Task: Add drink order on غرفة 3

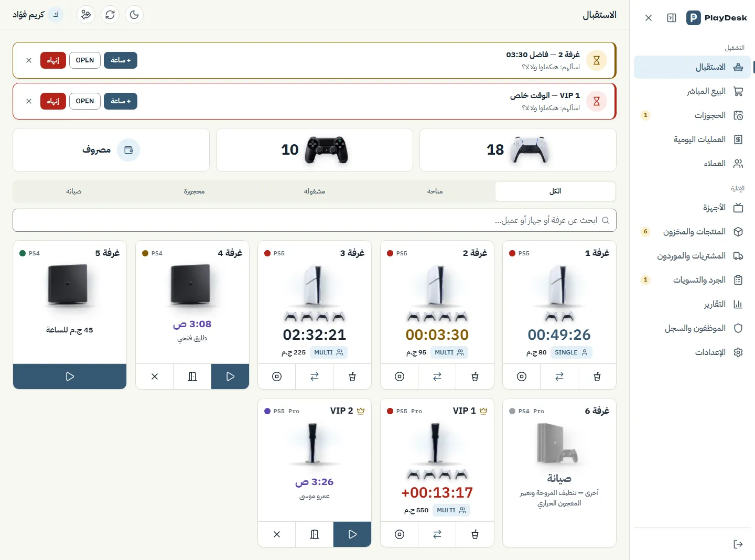Action: pos(352,376)
